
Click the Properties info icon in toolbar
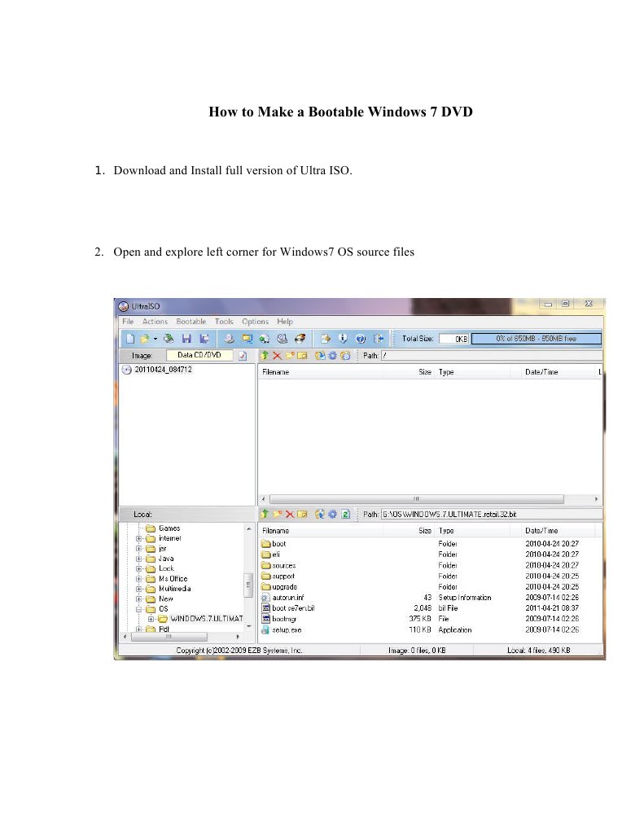click(x=344, y=339)
